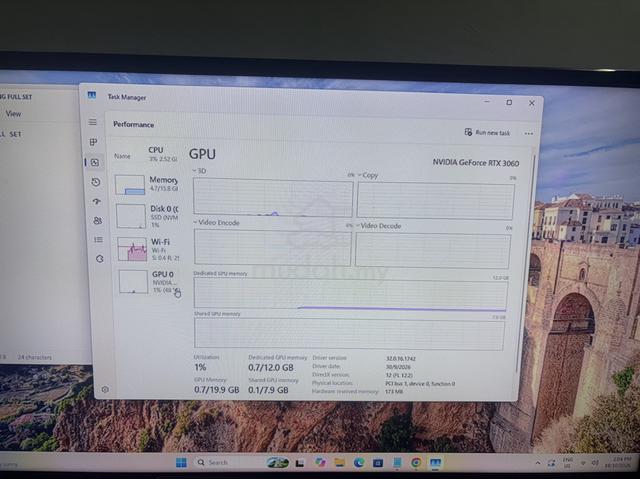
Task: Open the Details page icon
Action: click(98, 240)
